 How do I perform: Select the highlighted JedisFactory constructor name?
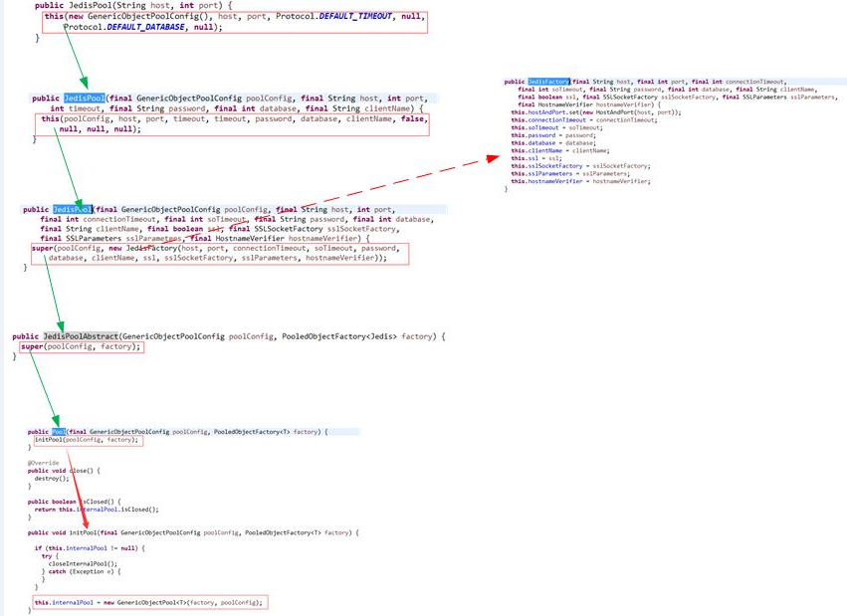click(548, 82)
